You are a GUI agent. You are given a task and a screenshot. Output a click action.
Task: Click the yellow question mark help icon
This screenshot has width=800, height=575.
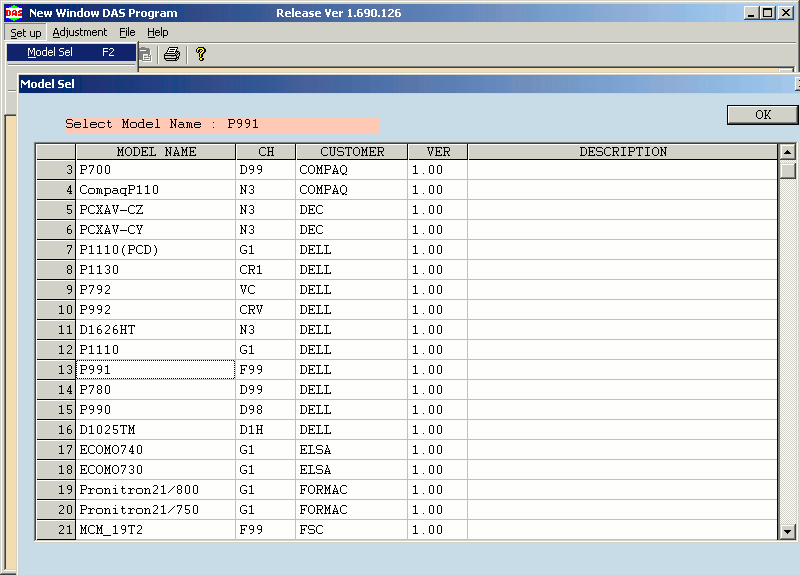point(201,54)
